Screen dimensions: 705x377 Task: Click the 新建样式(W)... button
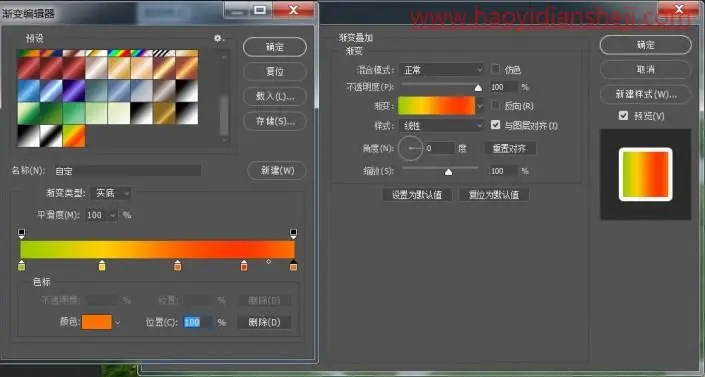[x=645, y=94]
